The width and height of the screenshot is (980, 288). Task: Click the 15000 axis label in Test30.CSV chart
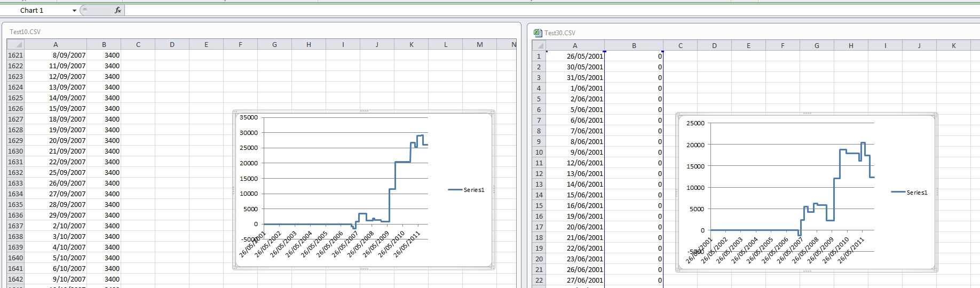(x=696, y=166)
